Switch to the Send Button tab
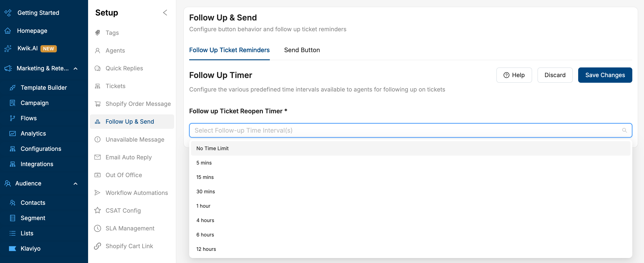644x263 pixels. pyautogui.click(x=302, y=50)
